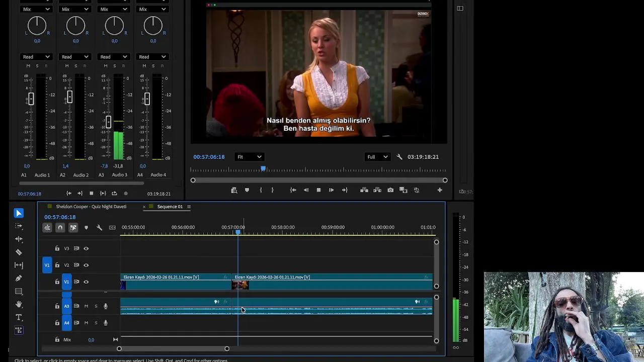Screen dimensions: 644x362
Task: Open Program monitor settings wrench
Action: 399,157
